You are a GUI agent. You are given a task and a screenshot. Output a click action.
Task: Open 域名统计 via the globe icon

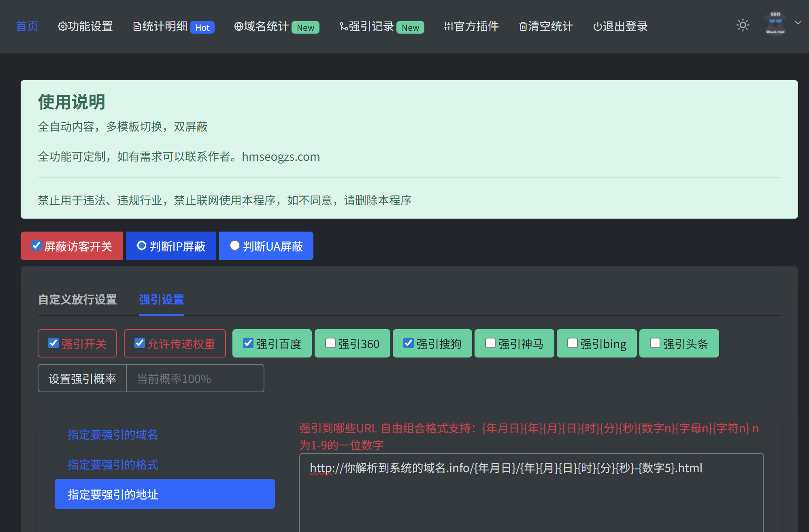tap(238, 26)
